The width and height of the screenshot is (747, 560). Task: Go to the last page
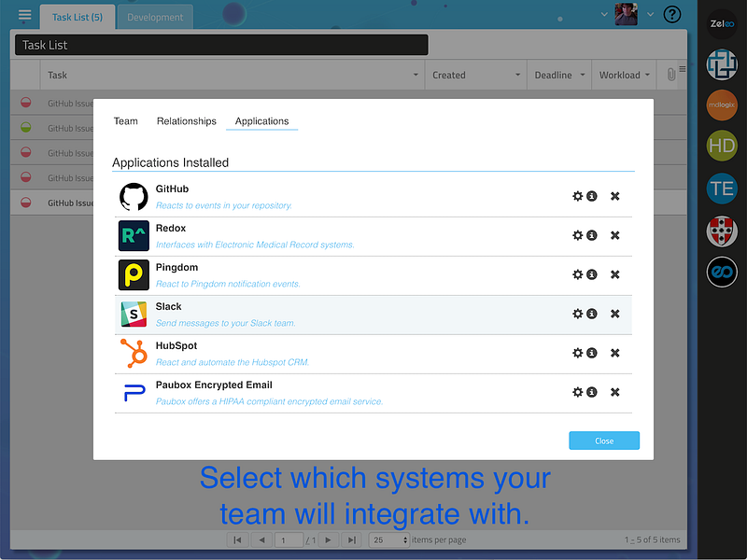point(352,539)
